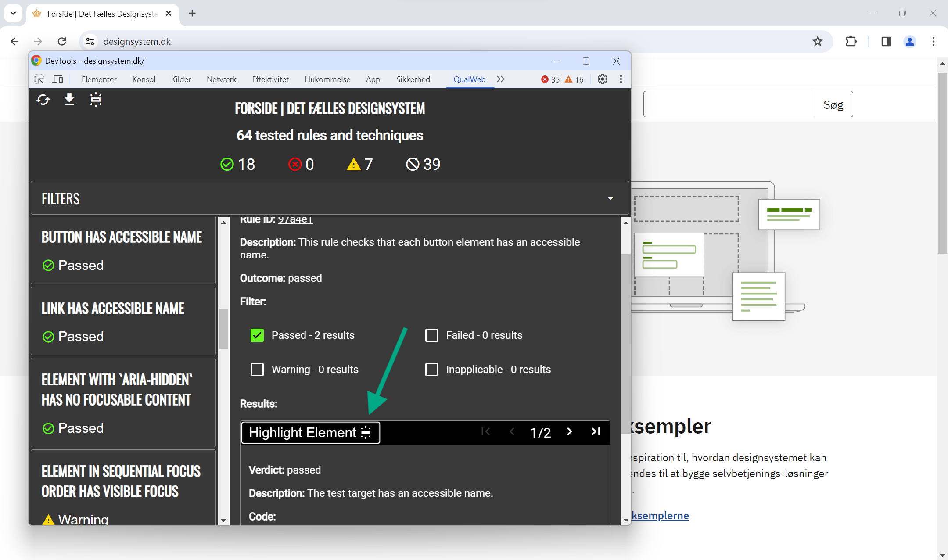The height and width of the screenshot is (560, 948).
Task: Open the Rule ID 97a4e1 link
Action: [295, 219]
